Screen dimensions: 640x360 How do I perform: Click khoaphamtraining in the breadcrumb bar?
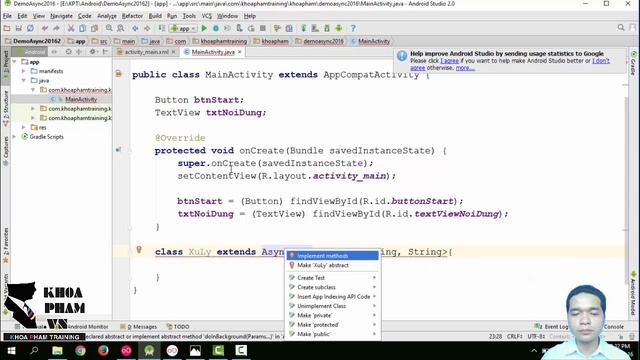pos(224,41)
